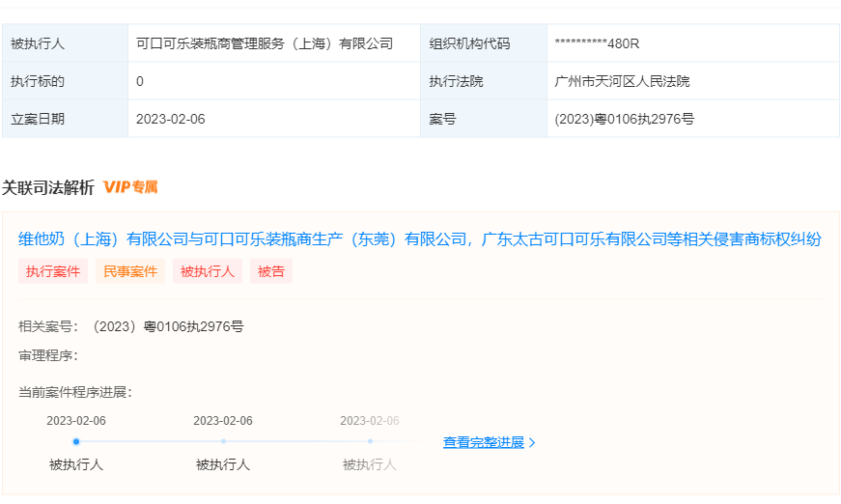Click the 立案日期 label cell
Viewport: 841px width, 504px height.
[x=65, y=119]
